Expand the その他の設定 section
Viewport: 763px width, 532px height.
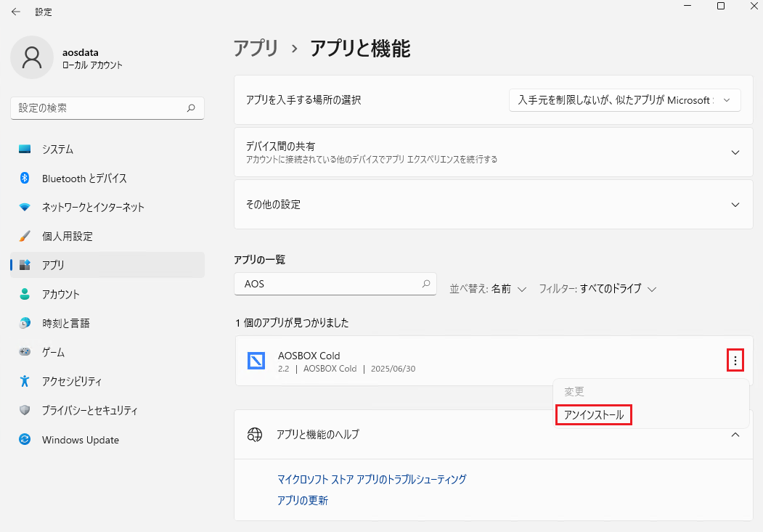click(x=735, y=205)
